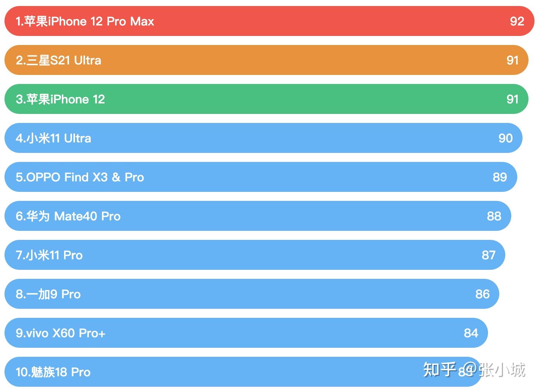539x392 pixels.
Task: Click the red iPhone 12 Pro Max bar
Action: (269, 21)
